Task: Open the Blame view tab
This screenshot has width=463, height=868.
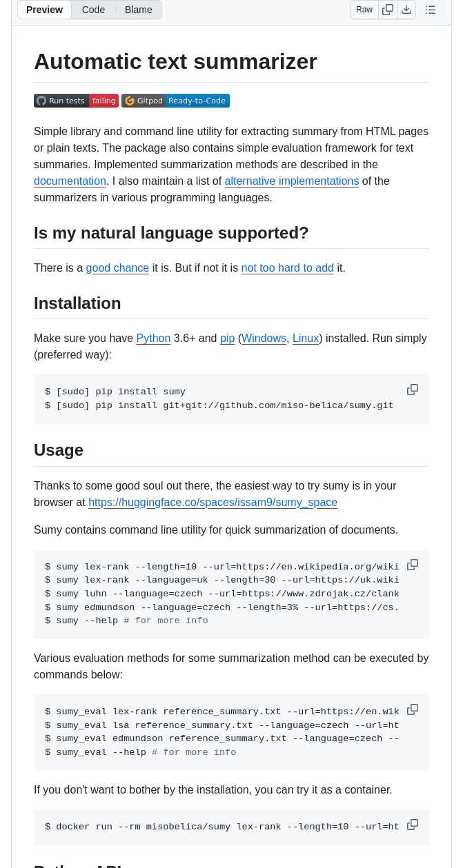Action: pyautogui.click(x=139, y=10)
